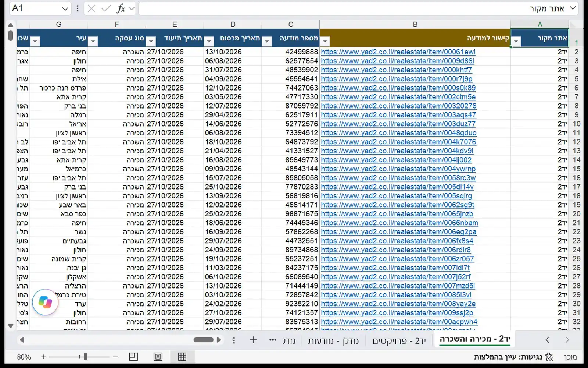The width and height of the screenshot is (588, 368).
Task: Click the sheet tabs right-pointing chevron arrow
Action: 567,340
